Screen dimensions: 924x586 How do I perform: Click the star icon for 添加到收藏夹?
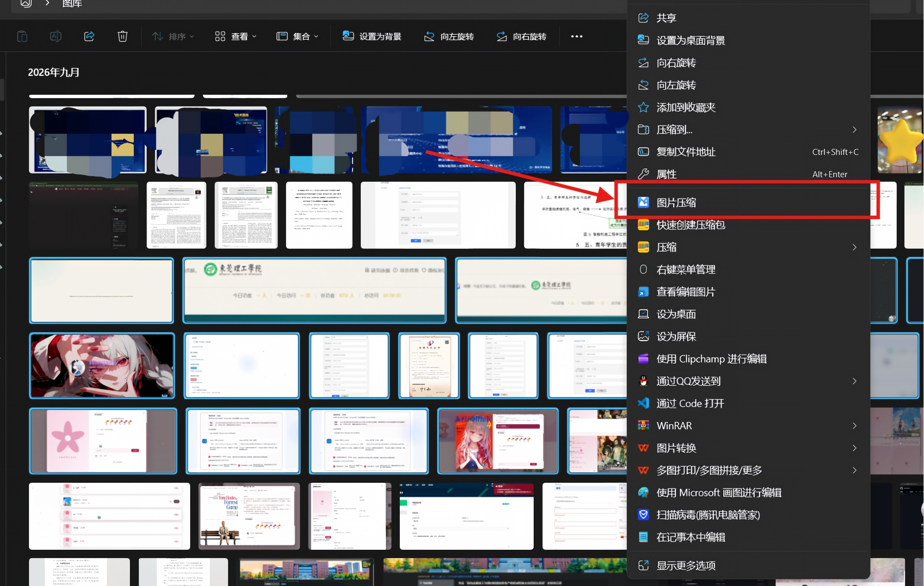tap(644, 107)
